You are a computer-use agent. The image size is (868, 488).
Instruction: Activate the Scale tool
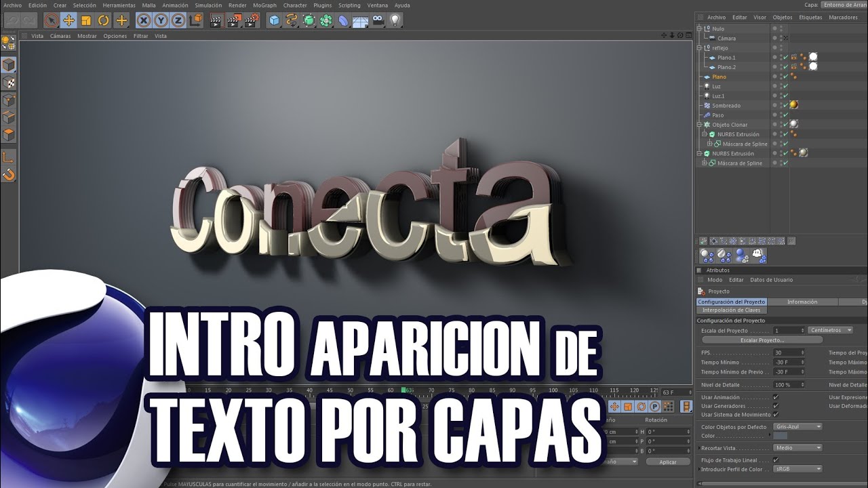click(x=86, y=20)
